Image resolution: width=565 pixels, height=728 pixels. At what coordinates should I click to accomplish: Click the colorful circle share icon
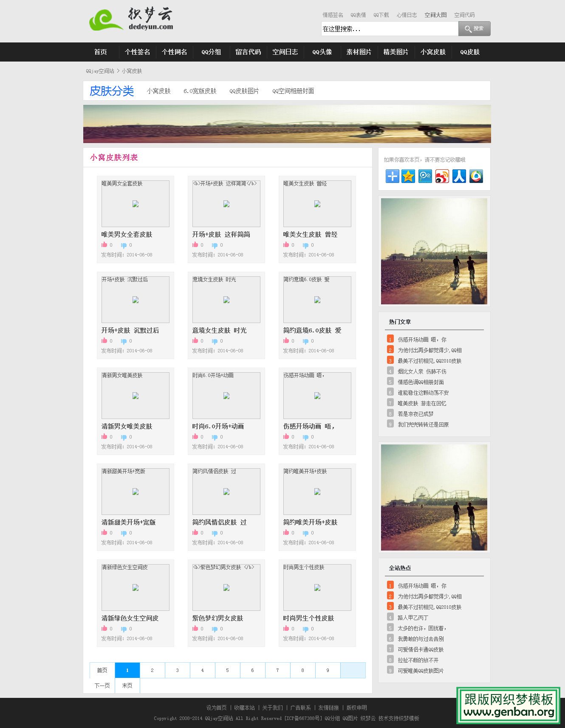(476, 176)
